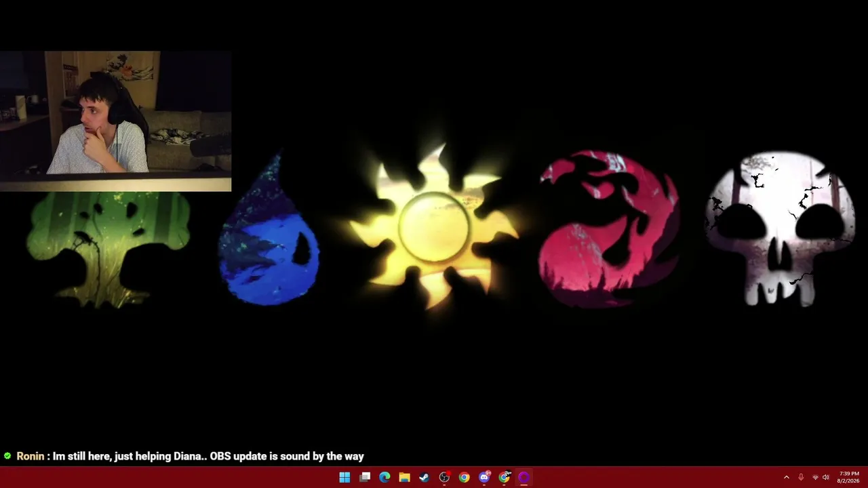This screenshot has width=868, height=488.
Task: Click the username Ronin in the chat
Action: pos(31,456)
